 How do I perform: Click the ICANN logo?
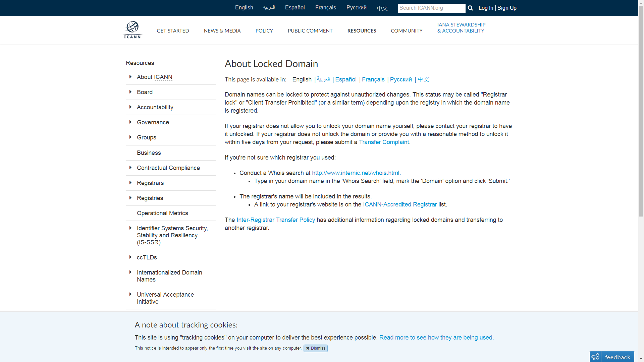click(x=133, y=30)
